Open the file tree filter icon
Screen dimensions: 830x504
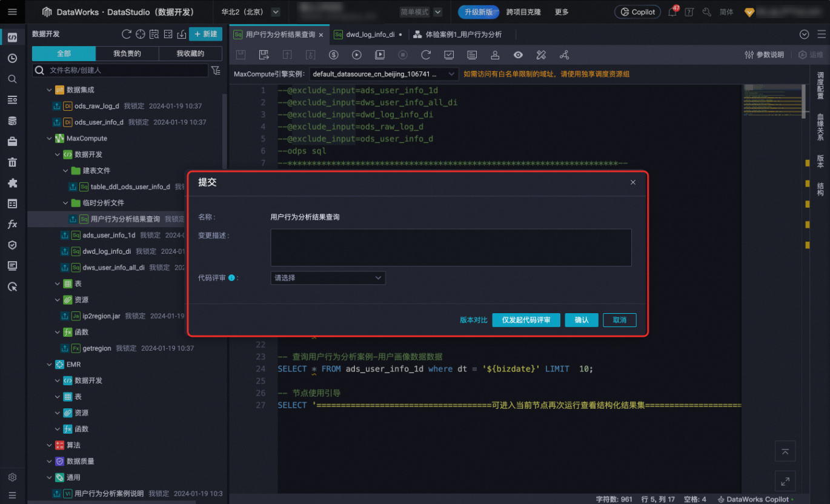[x=216, y=70]
